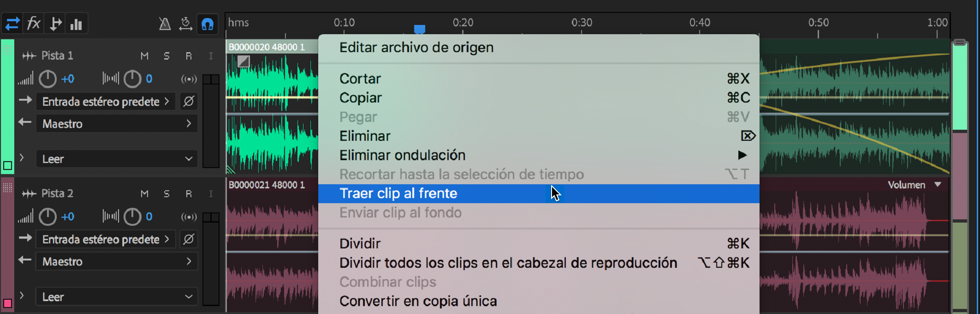Click Editar archivo de origen
Viewport: 980px width, 314px height.
pyautogui.click(x=416, y=47)
